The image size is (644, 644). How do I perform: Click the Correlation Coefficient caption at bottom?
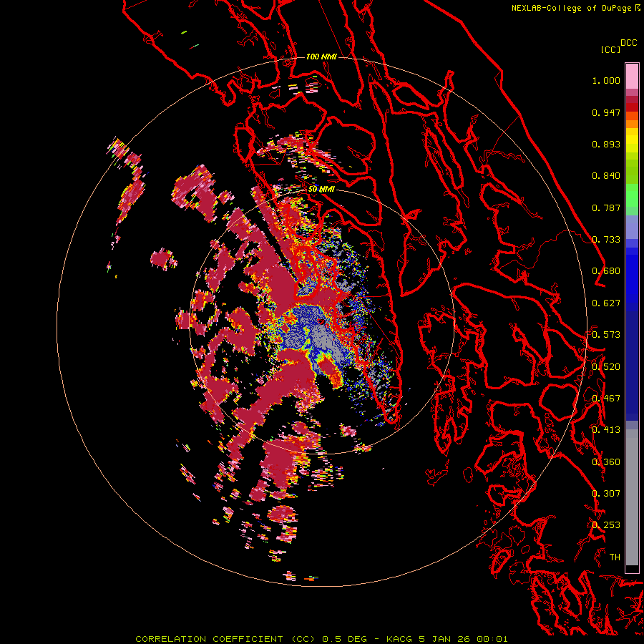pos(321,639)
